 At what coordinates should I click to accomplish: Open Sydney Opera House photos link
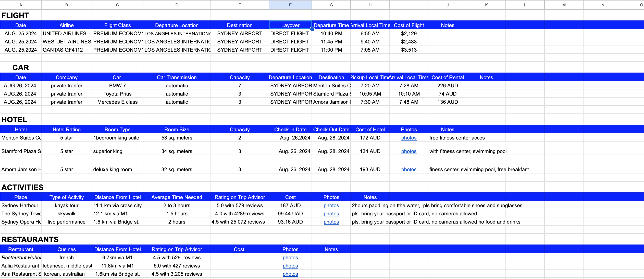[x=331, y=222]
